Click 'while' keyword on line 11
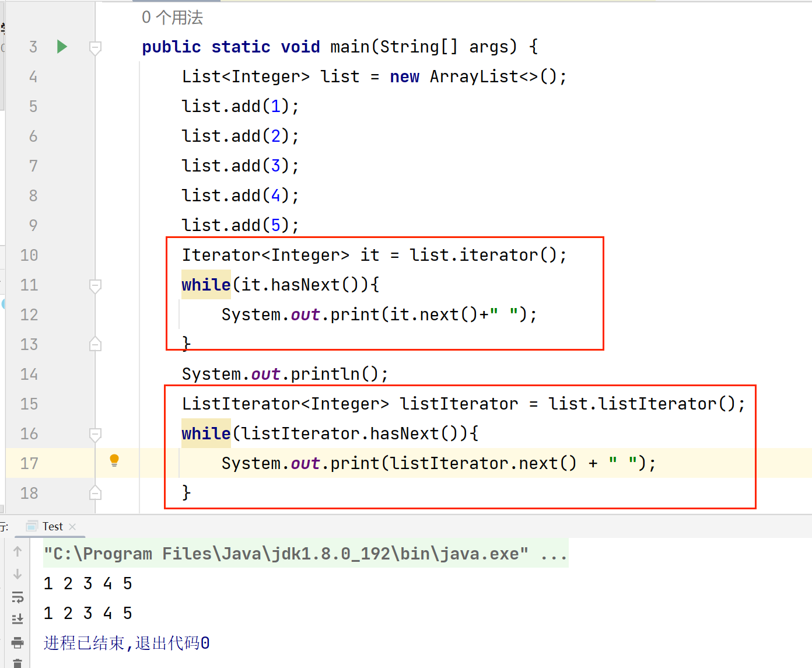The image size is (812, 668). 206,285
